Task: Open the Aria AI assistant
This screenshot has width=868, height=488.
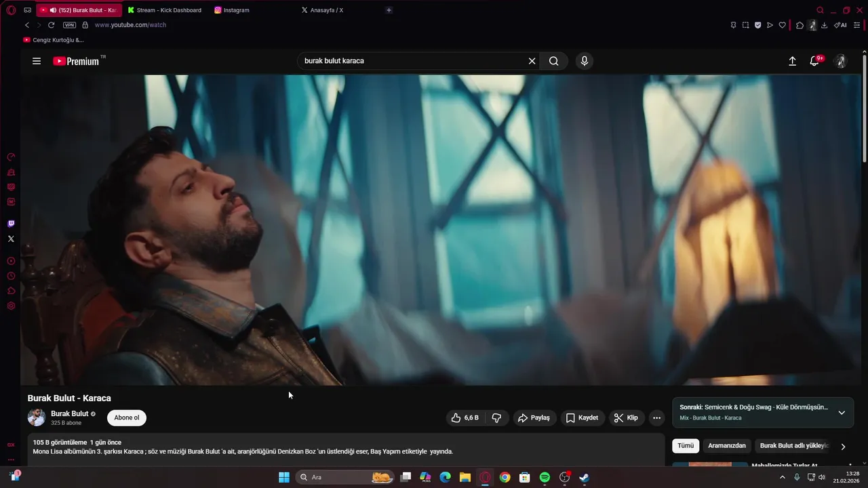Action: pyautogui.click(x=840, y=25)
